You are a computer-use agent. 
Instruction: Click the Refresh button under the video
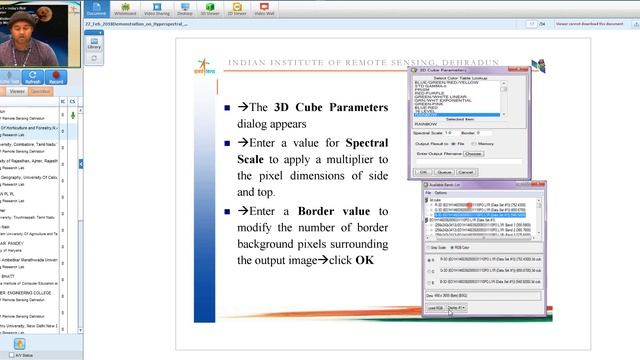click(33, 77)
